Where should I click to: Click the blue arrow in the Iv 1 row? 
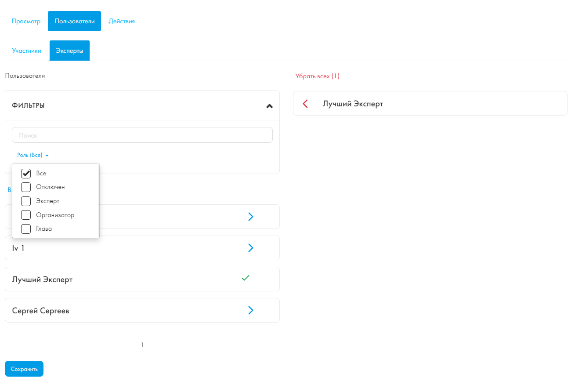point(251,248)
